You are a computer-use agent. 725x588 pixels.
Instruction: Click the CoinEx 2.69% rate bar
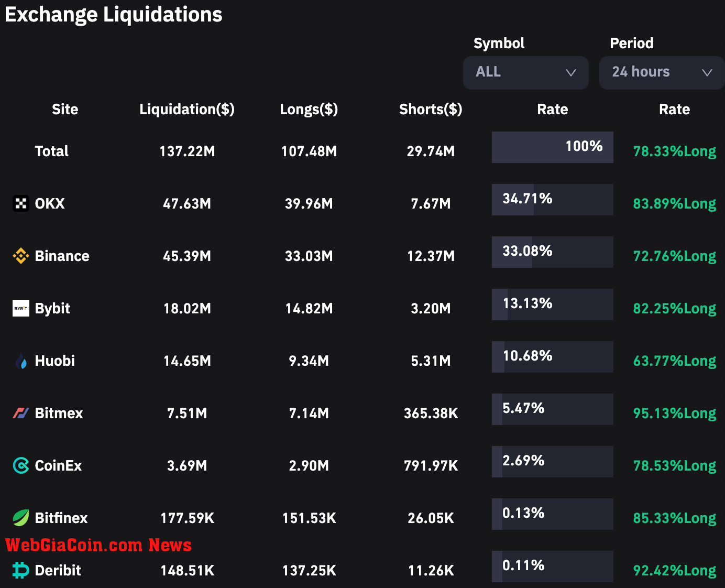click(x=553, y=462)
